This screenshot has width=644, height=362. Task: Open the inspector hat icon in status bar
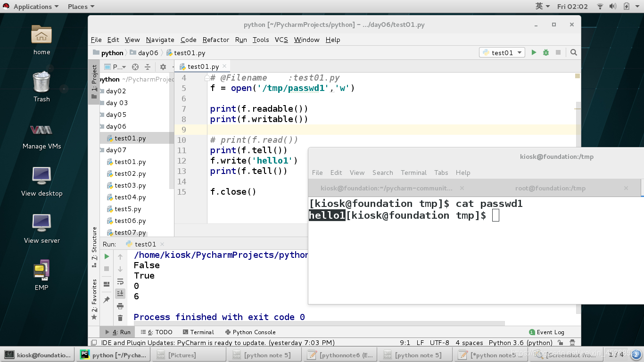pos(572,343)
